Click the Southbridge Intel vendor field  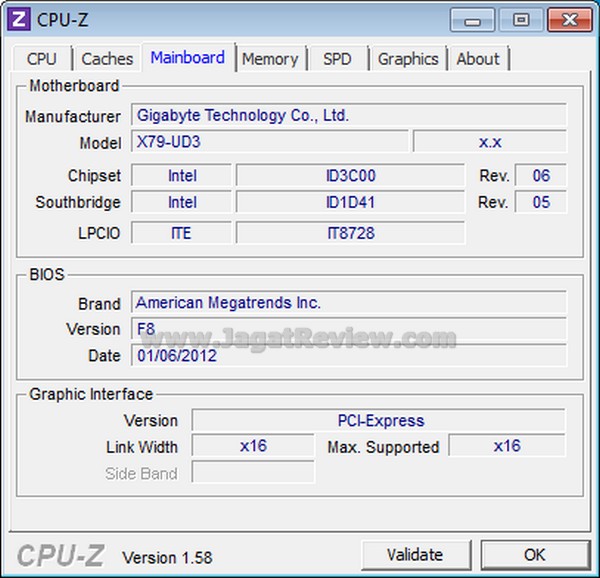(x=181, y=202)
